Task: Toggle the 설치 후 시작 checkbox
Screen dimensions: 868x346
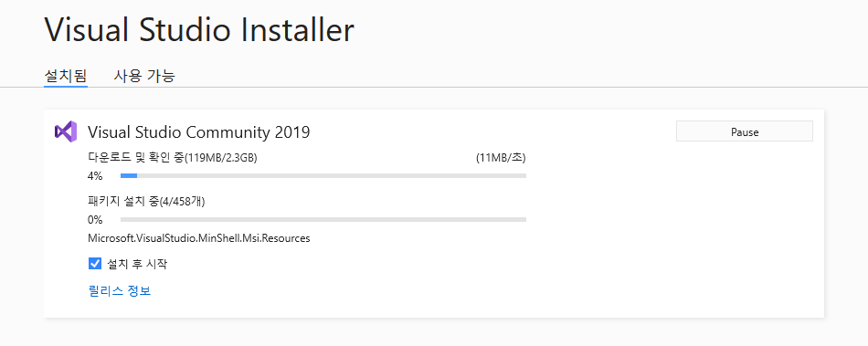Action: pyautogui.click(x=95, y=264)
